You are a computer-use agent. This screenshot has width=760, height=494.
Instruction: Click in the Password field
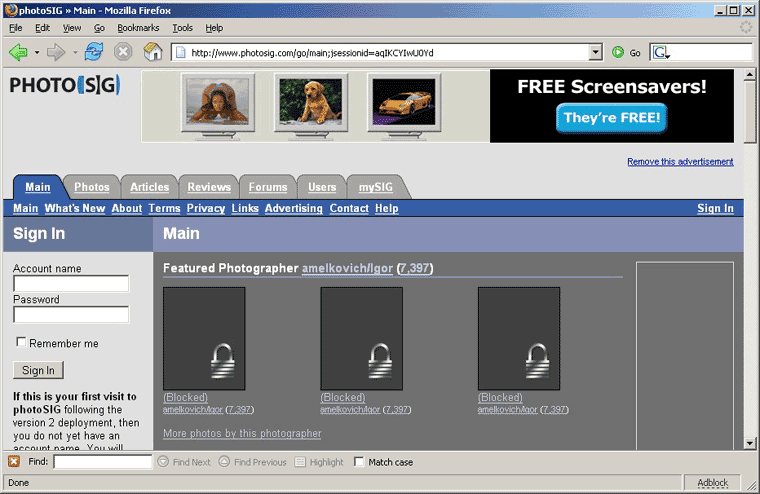[x=71, y=315]
